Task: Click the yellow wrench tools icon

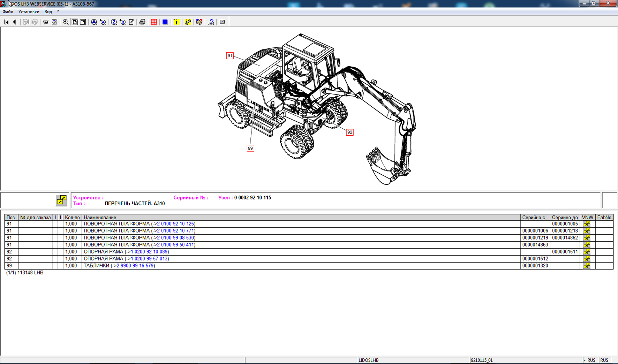Action: pos(188,22)
